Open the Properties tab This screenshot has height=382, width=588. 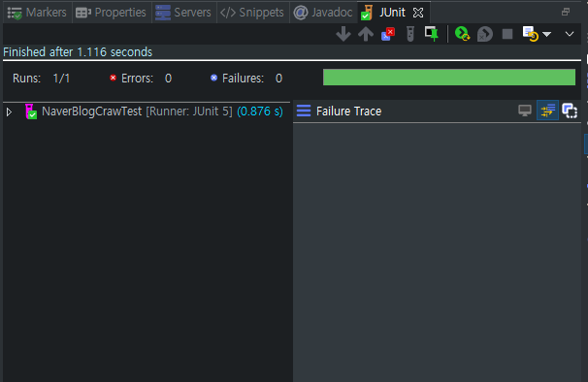coord(111,13)
